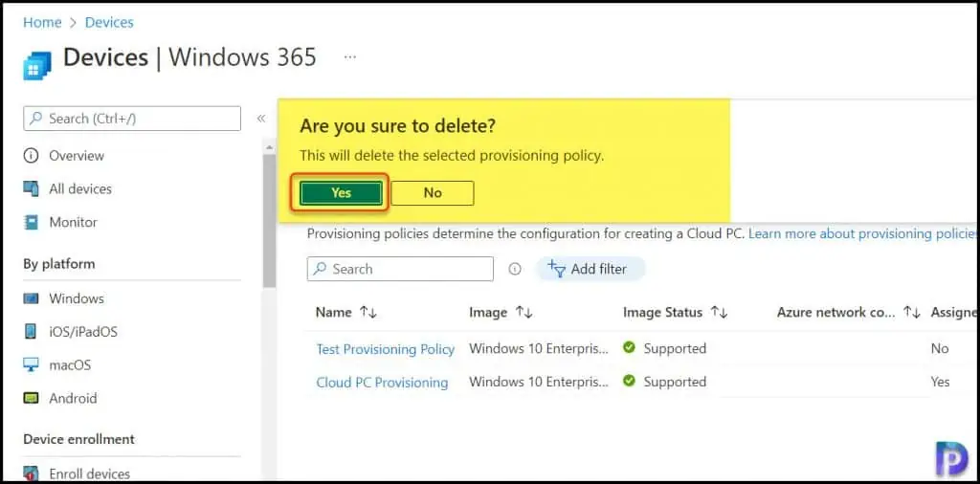This screenshot has height=484, width=980.
Task: Click green check icon in Cloud PC row
Action: point(630,381)
